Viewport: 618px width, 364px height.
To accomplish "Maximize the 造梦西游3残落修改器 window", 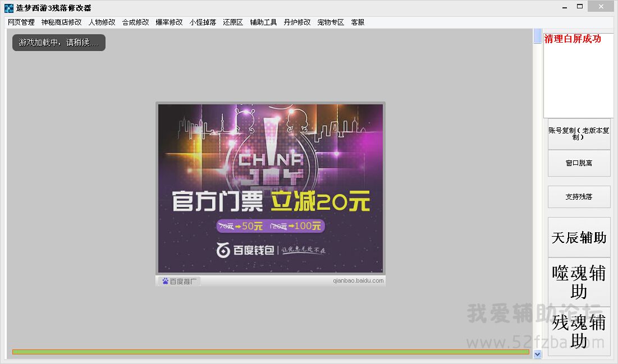I will coord(580,7).
